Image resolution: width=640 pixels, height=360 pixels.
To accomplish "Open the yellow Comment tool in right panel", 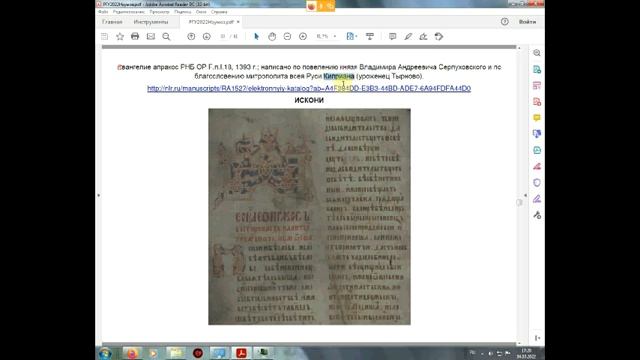I will [537, 118].
